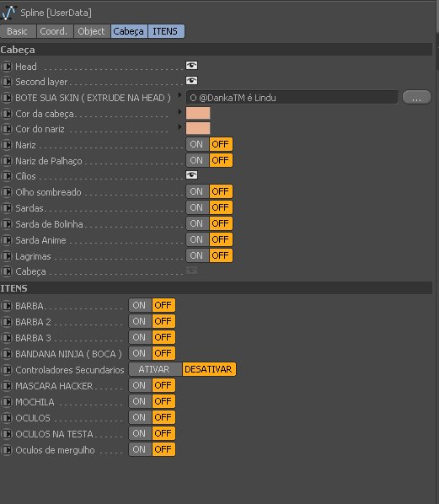Image resolution: width=439 pixels, height=504 pixels.
Task: Turn MASCARA HACKER ON
Action: (140, 385)
